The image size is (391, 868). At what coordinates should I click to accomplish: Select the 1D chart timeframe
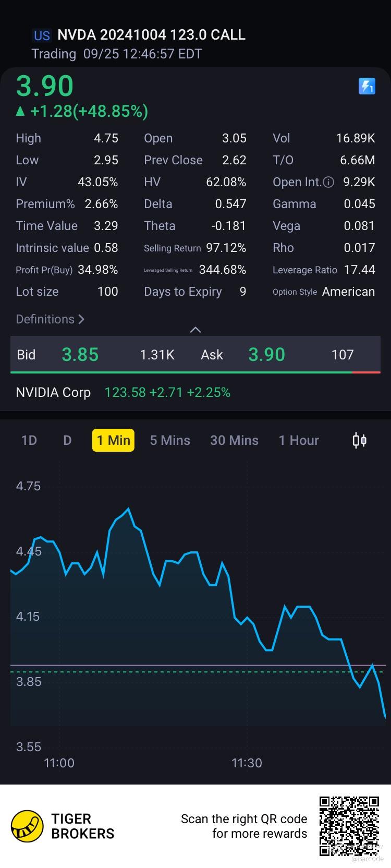pyautogui.click(x=29, y=440)
